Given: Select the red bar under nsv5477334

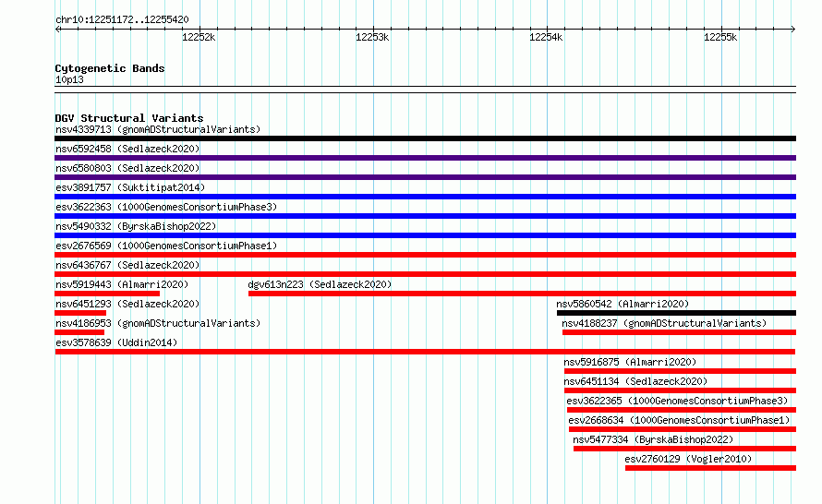Looking at the screenshot, I should coord(684,449).
